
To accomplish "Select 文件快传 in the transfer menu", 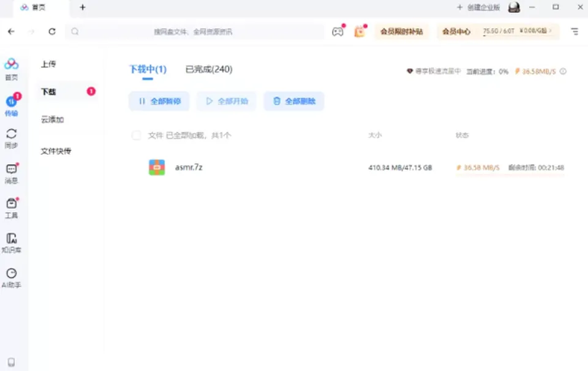I will 56,151.
